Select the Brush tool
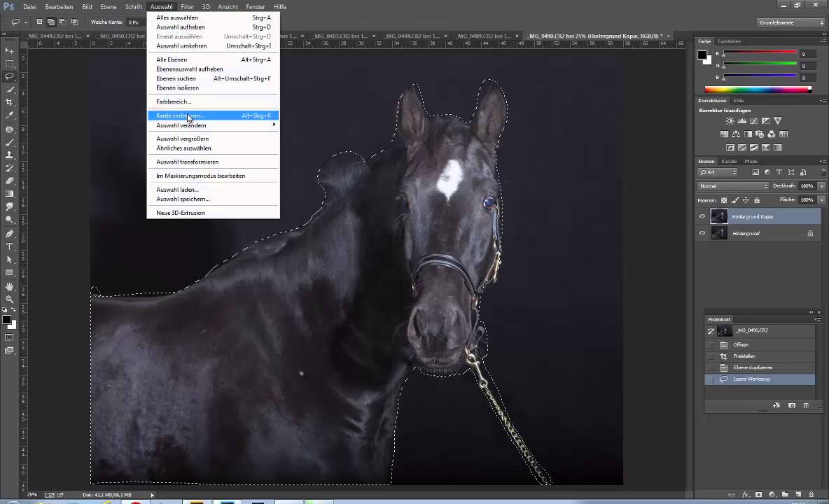This screenshot has height=504, width=829. click(x=10, y=142)
